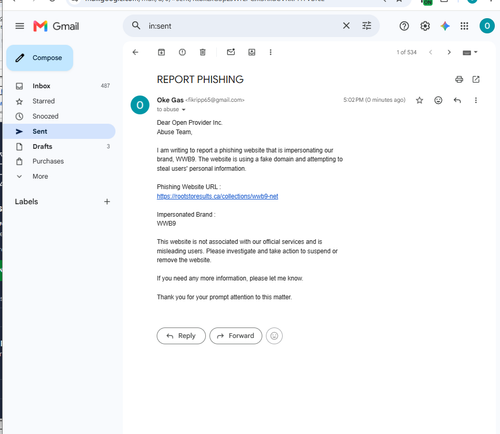Go to the previous email
Viewport: 500px width, 434px height.
tap(430, 52)
